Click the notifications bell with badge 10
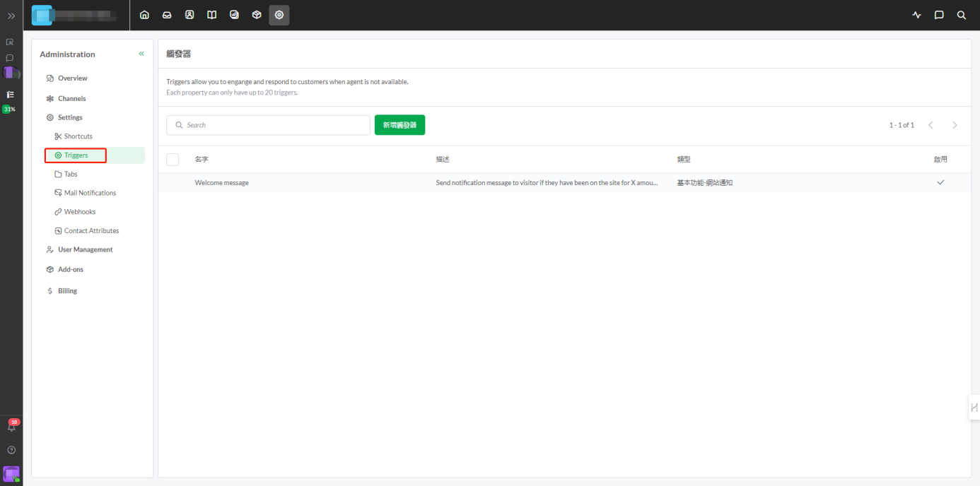The image size is (980, 486). [11, 426]
